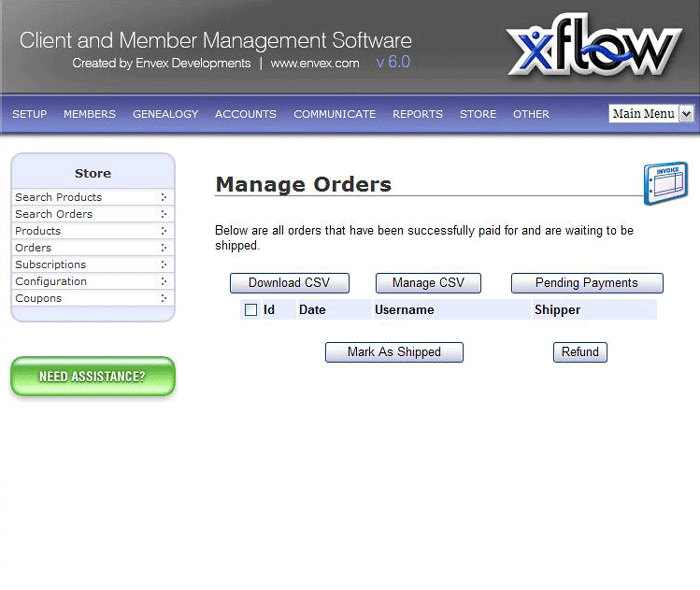Click the Refund button
Viewport: 700px width, 590px height.
tap(580, 352)
